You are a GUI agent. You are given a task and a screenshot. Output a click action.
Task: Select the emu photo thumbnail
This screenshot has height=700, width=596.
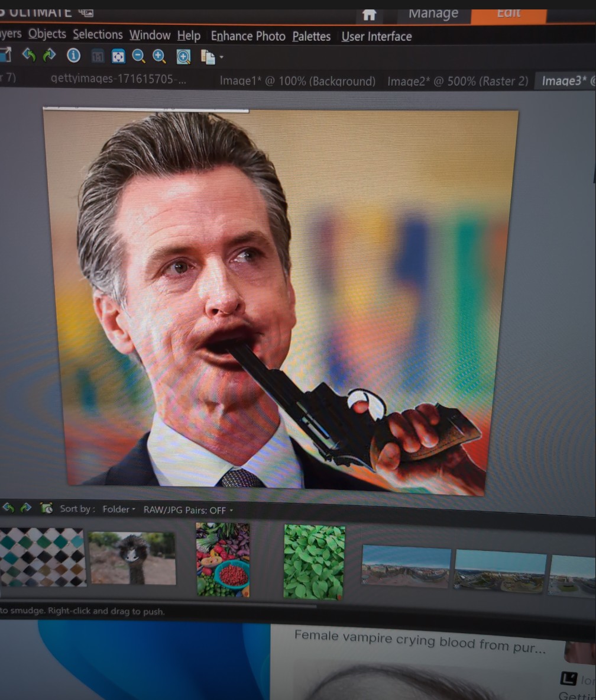(x=132, y=558)
